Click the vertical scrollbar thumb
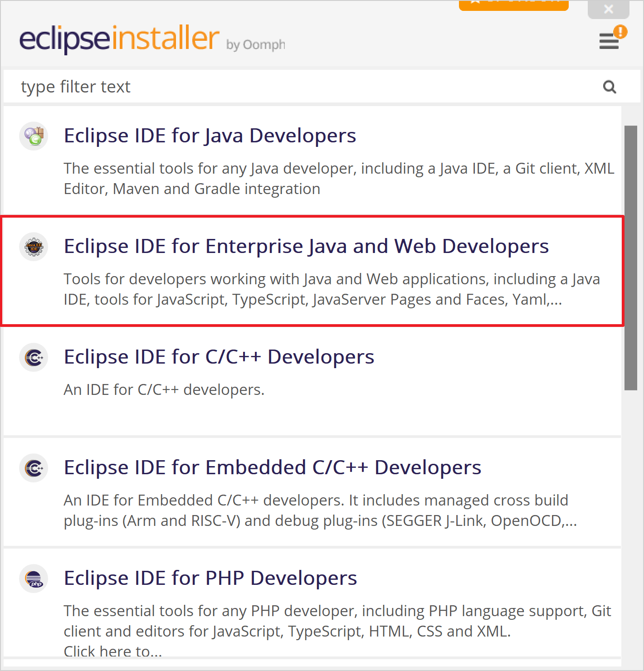Screen dimensions: 644x671 (631, 258)
